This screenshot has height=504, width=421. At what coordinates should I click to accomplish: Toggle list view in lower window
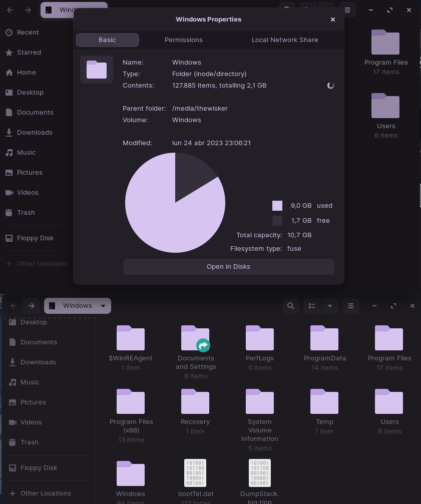click(312, 306)
